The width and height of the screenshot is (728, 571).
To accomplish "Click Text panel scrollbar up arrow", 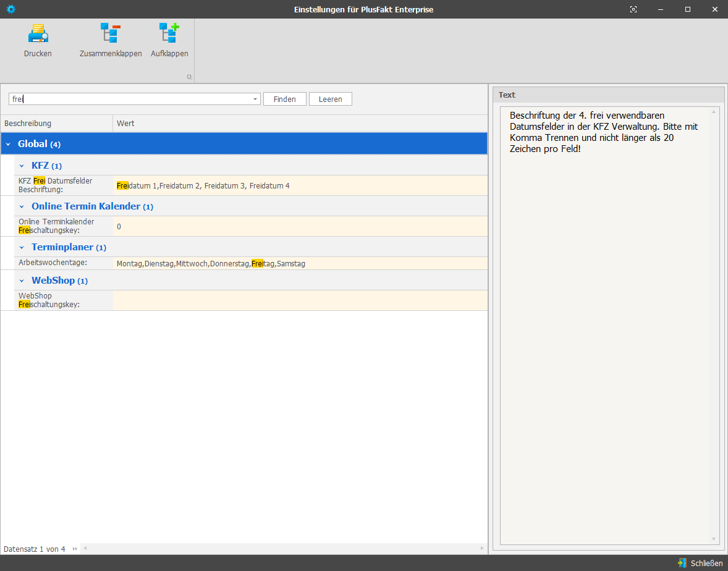I will (x=714, y=112).
